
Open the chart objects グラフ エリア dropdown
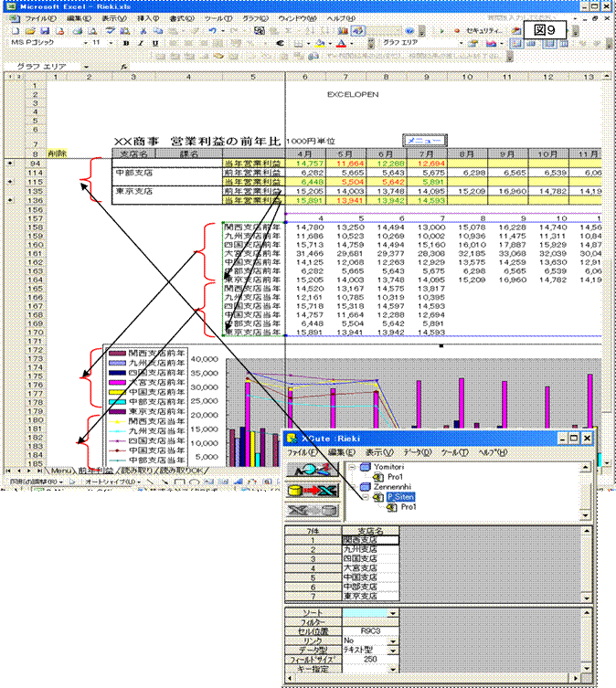coord(461,43)
